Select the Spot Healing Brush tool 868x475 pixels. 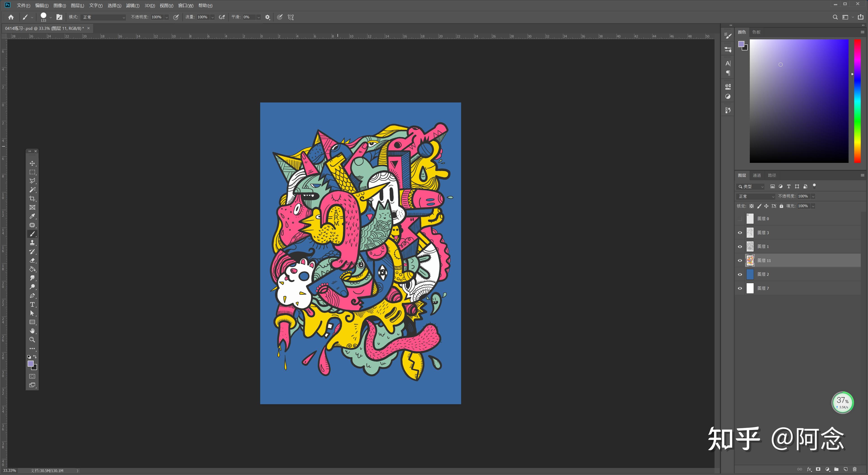[32, 225]
